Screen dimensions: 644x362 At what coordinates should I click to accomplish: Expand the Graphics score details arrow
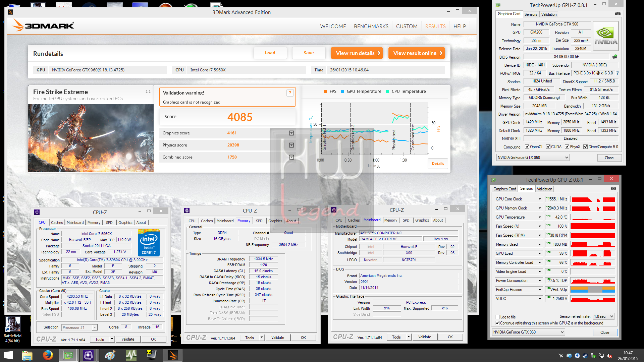click(291, 133)
